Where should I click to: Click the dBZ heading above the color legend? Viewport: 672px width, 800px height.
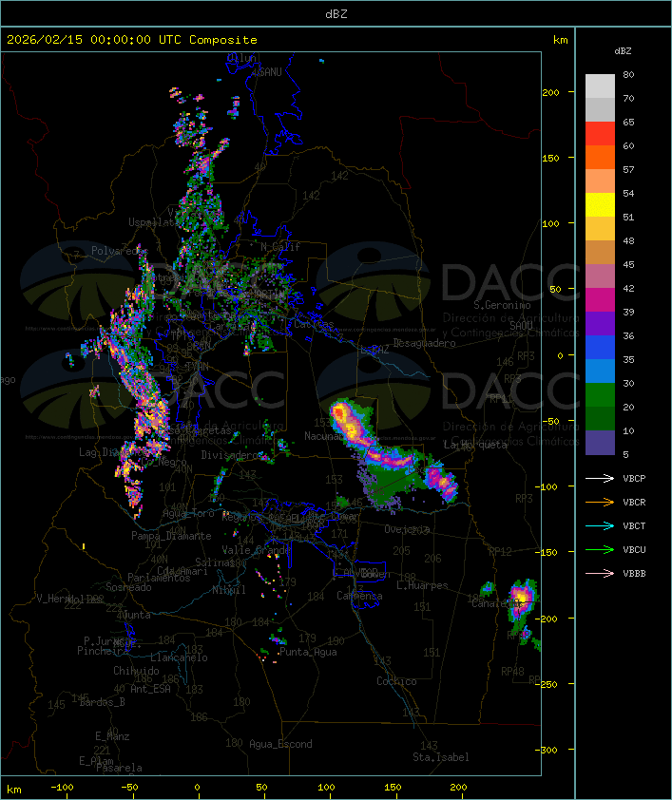(623, 51)
